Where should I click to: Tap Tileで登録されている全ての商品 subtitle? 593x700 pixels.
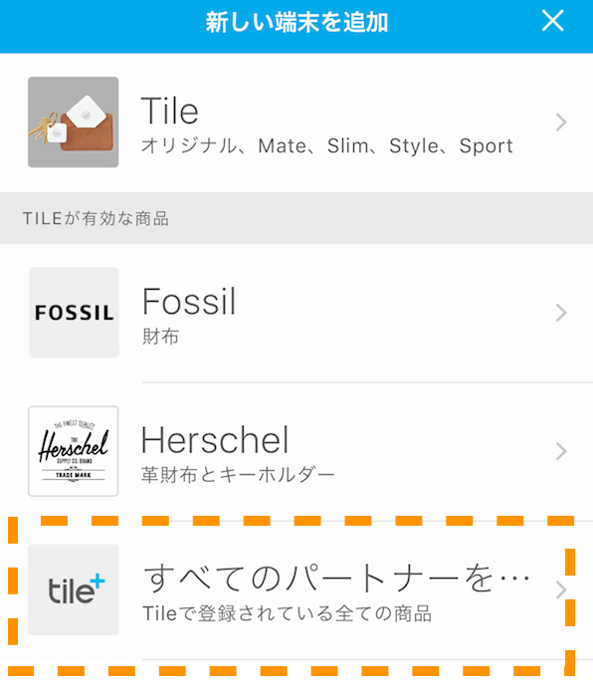pyautogui.click(x=287, y=613)
